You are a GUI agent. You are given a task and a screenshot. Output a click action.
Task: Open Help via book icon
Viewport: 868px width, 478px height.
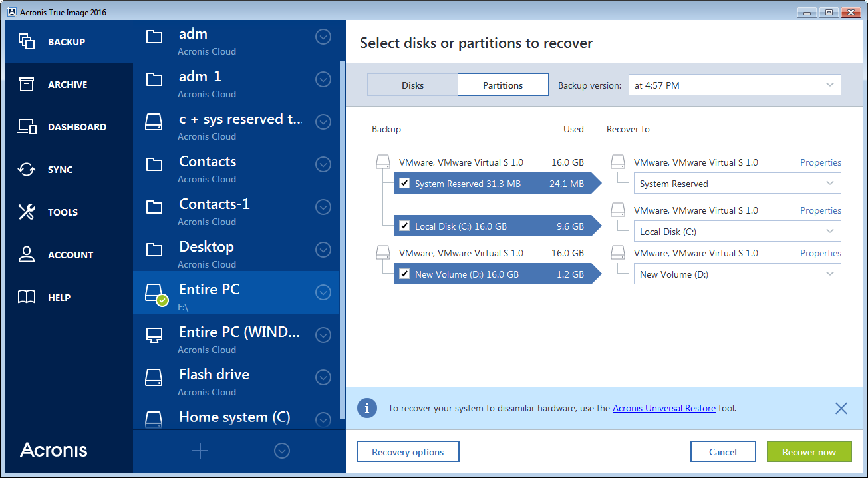27,298
